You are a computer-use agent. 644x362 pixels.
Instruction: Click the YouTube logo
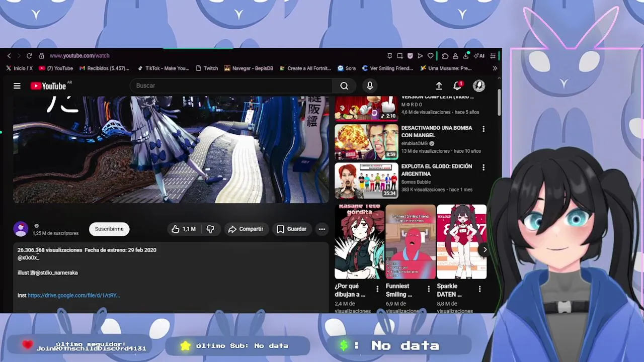[x=48, y=86]
